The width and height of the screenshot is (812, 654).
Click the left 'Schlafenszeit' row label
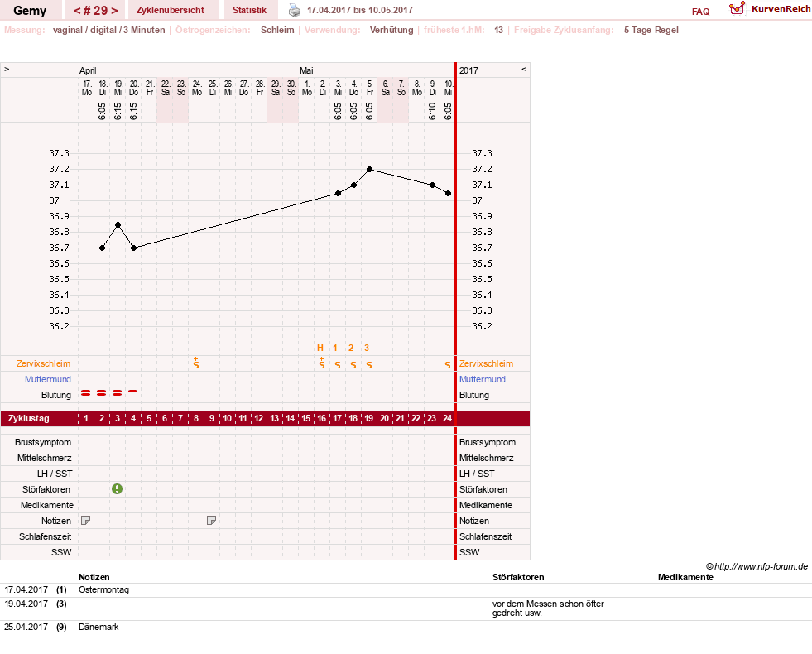coord(45,536)
